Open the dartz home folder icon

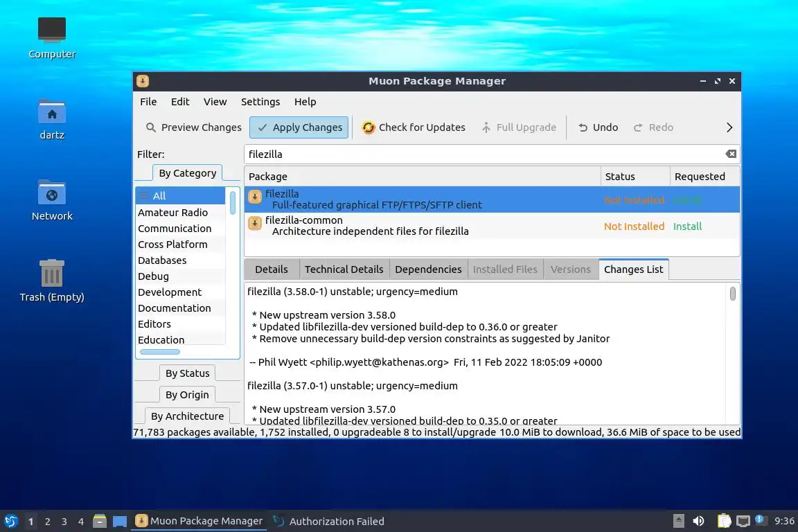[x=52, y=119]
